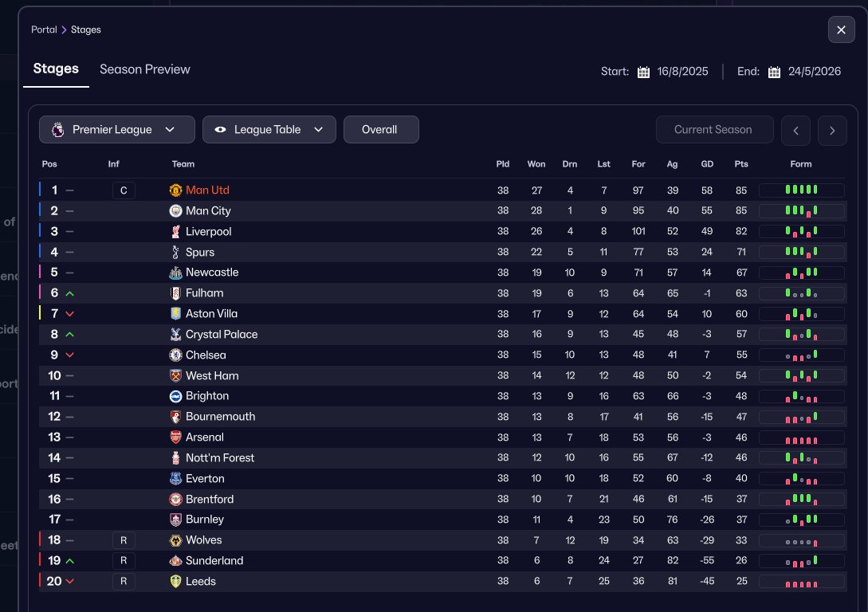This screenshot has width=868, height=612.
Task: Click the End date calendar icon
Action: [x=774, y=72]
